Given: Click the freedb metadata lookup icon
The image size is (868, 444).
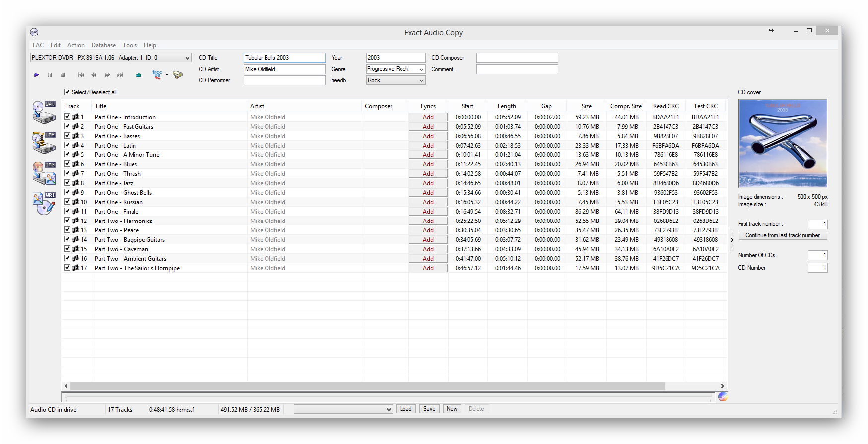Looking at the screenshot, I should click(157, 75).
